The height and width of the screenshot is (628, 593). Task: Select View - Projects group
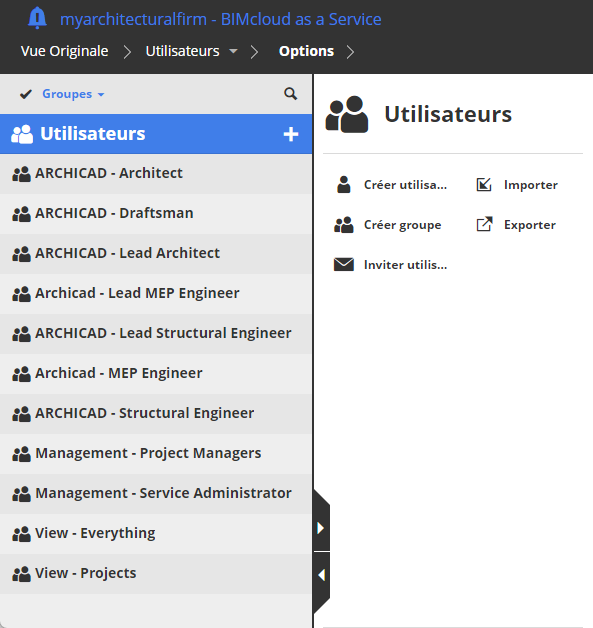156,574
